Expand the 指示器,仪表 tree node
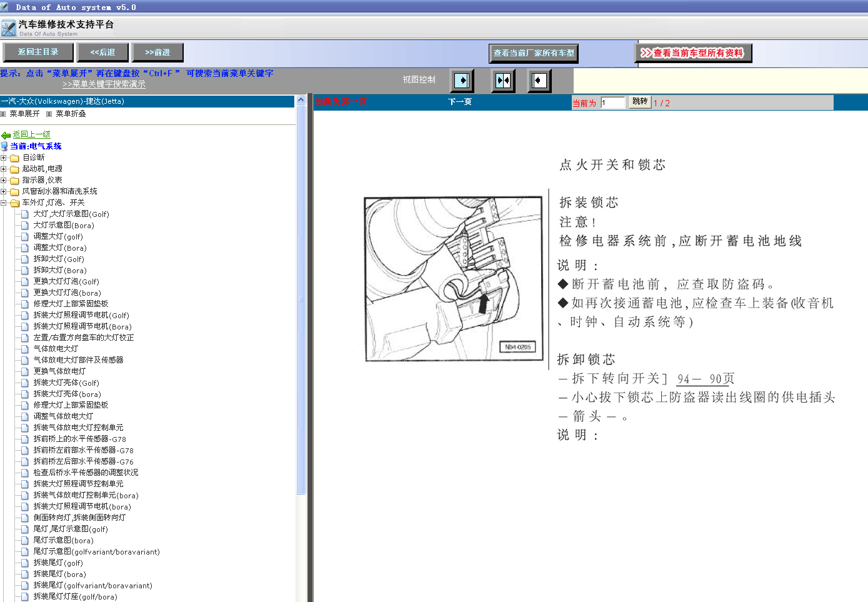Screen dimensions: 868x602 (4, 180)
